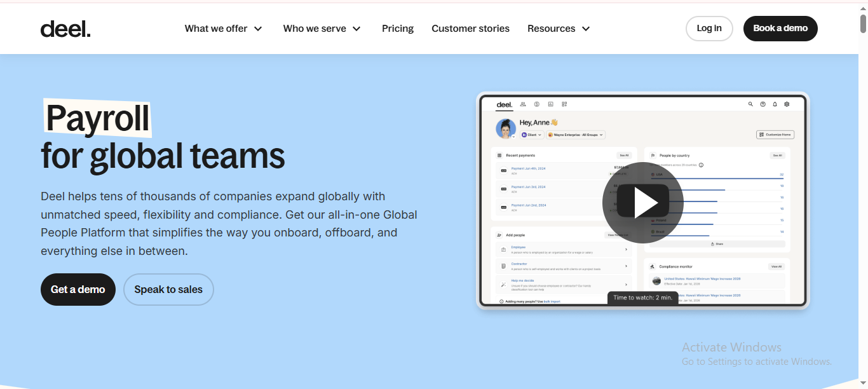Click the Customize Home button in the video preview
This screenshot has height=389, width=868.
(775, 135)
